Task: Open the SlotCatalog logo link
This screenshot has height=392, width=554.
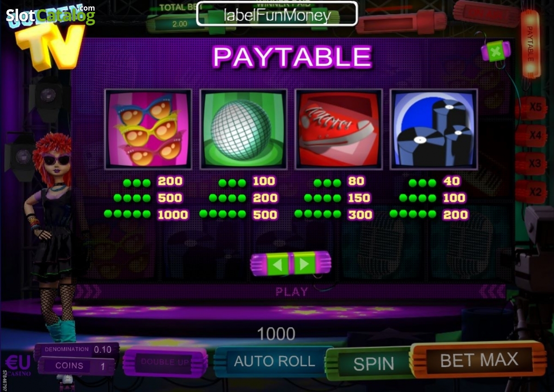Action: (50, 15)
